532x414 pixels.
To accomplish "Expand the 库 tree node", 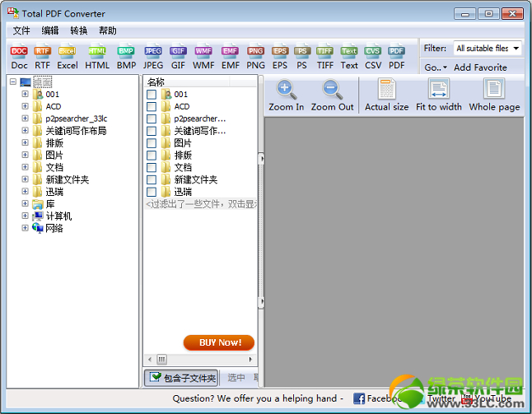I will point(25,203).
